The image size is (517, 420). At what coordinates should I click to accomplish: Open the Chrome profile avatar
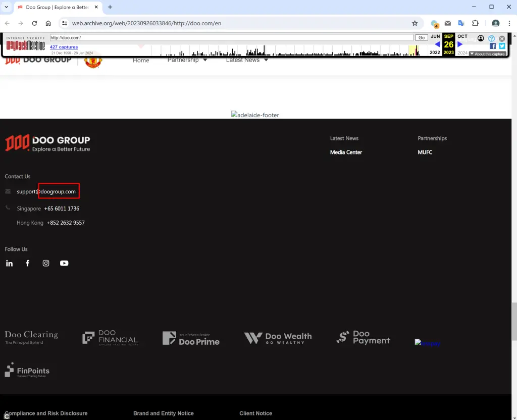[496, 23]
